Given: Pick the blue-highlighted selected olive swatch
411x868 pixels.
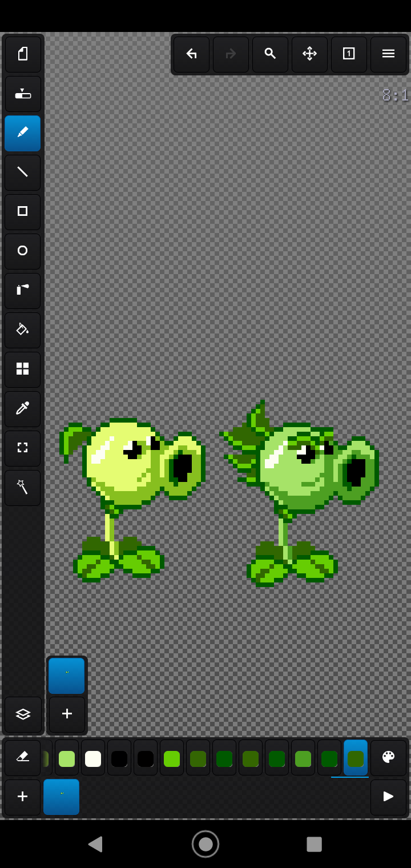Looking at the screenshot, I should click(x=356, y=758).
